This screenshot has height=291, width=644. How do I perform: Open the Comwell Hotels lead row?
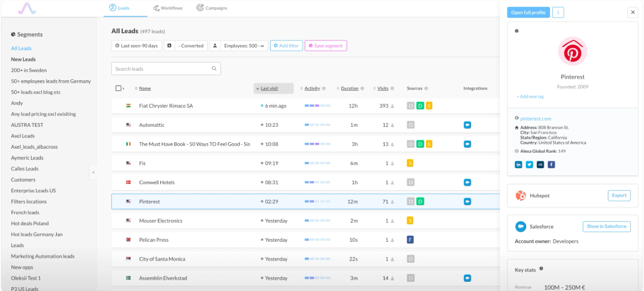306,182
